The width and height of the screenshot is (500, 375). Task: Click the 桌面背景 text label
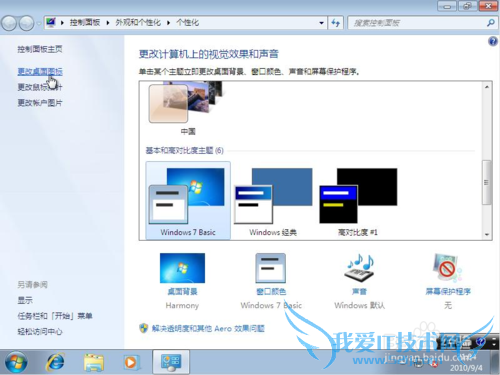pyautogui.click(x=182, y=292)
